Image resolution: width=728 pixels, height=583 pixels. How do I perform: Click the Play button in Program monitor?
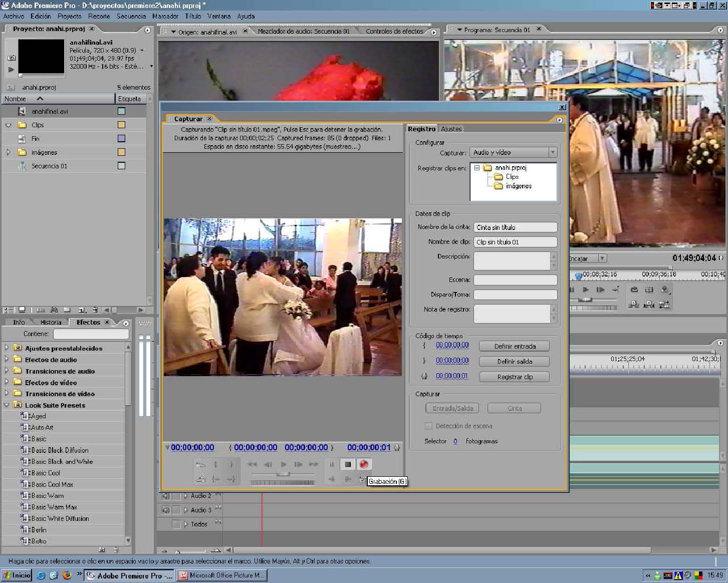click(x=585, y=289)
